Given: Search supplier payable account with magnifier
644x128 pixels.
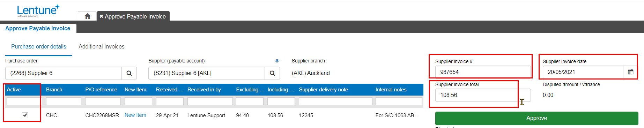Looking at the screenshot, I should [x=272, y=73].
